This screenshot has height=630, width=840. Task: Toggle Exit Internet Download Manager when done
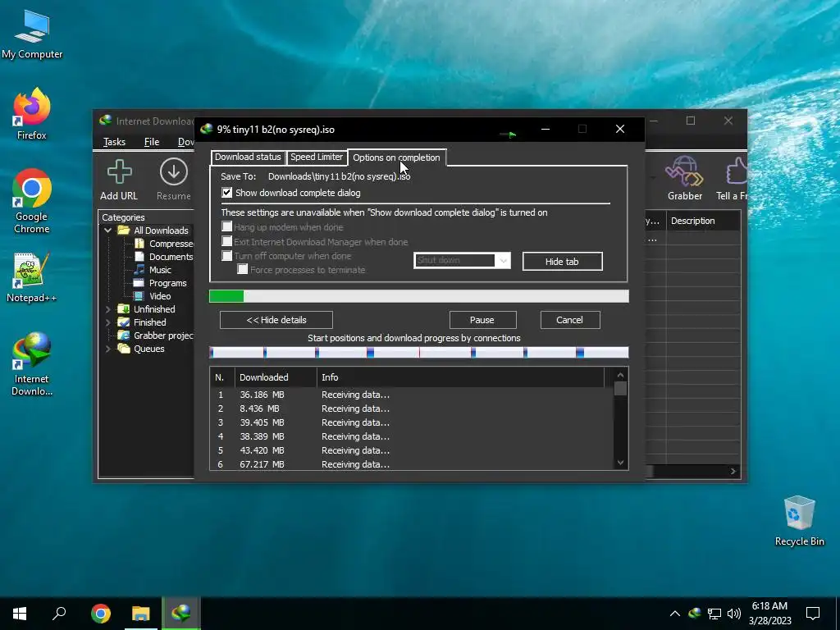[227, 242]
